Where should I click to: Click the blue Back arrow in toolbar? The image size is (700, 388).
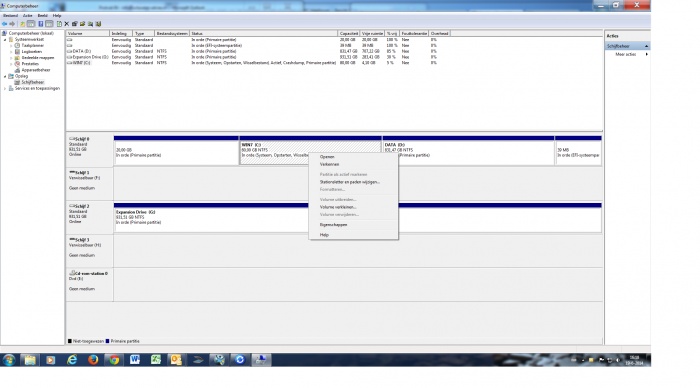[x=4, y=24]
